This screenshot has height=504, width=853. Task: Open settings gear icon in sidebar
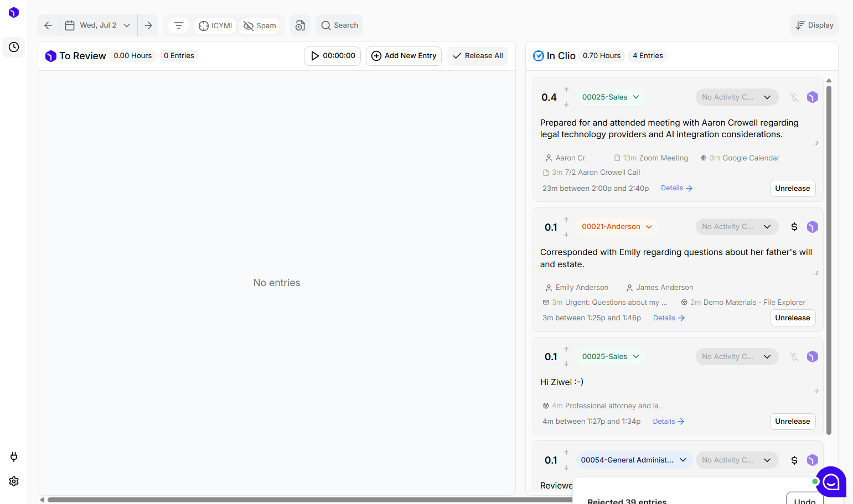(x=14, y=481)
